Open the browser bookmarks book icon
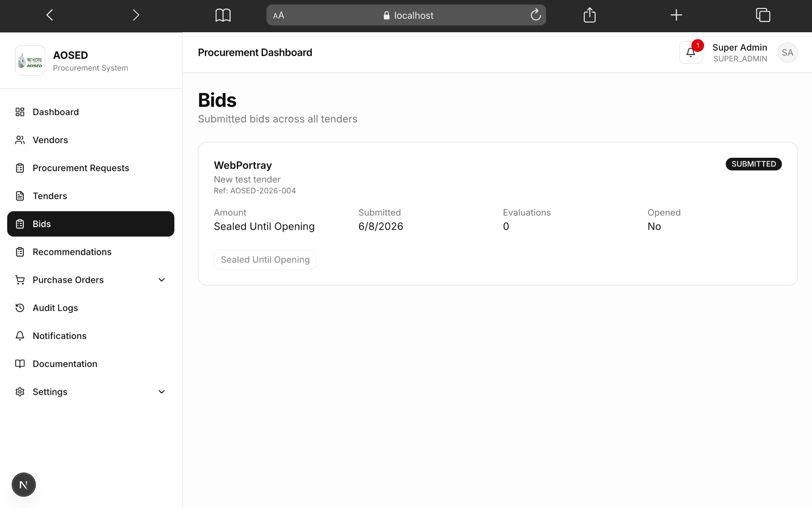Image resolution: width=812 pixels, height=508 pixels. click(223, 15)
